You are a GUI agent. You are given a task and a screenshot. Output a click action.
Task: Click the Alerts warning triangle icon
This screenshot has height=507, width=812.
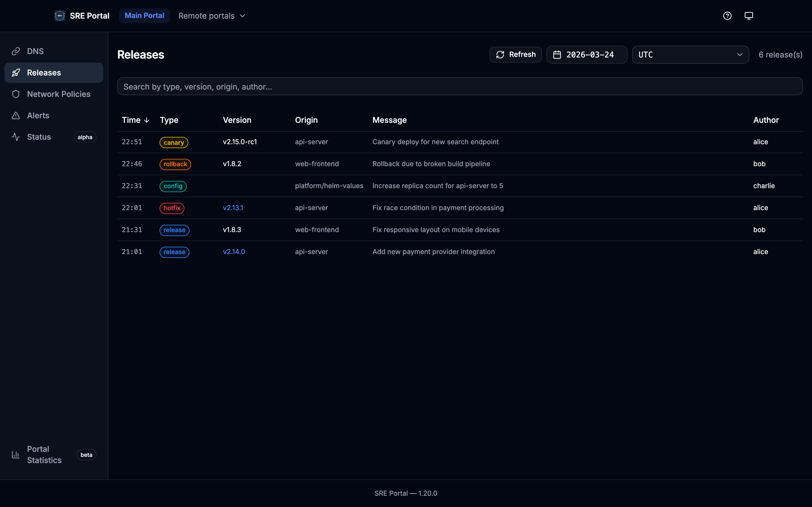tap(16, 116)
